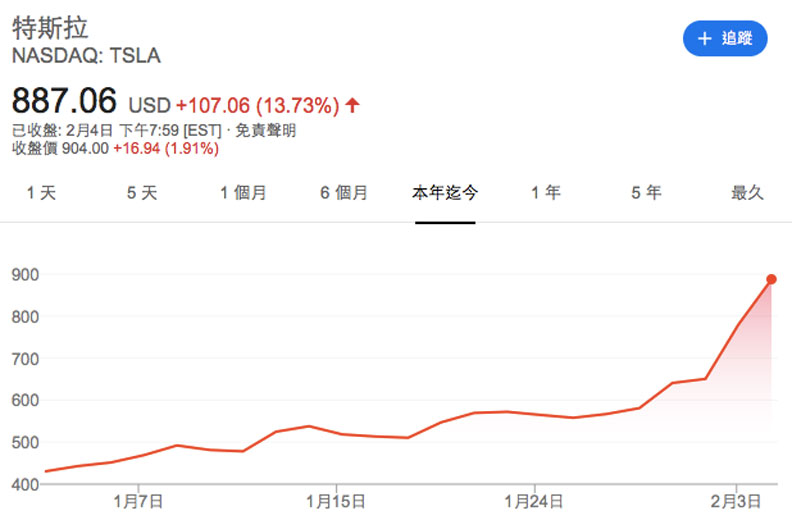Viewport: 792px width, 529px height.
Task: Click the red up arrow price indicator
Action: pos(354,104)
